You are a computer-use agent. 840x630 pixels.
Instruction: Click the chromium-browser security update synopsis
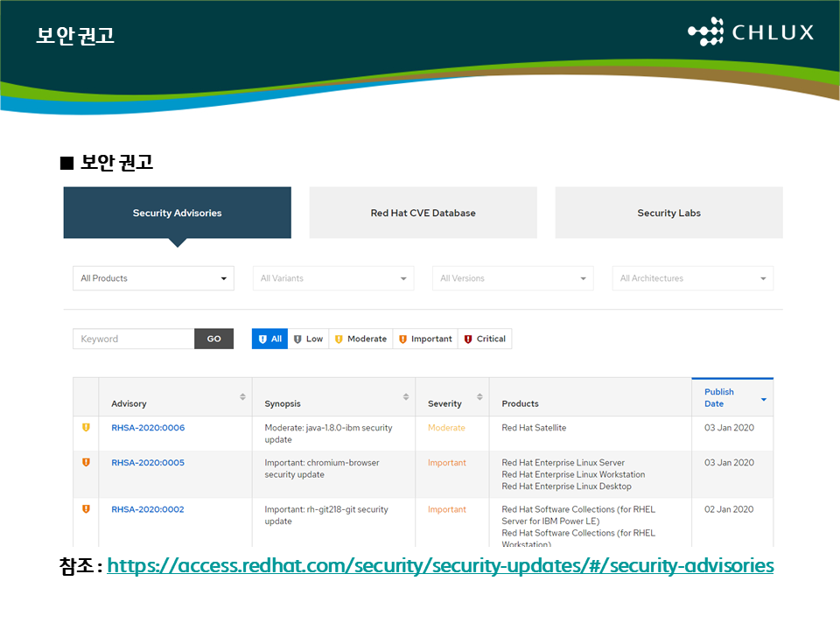[322, 468]
